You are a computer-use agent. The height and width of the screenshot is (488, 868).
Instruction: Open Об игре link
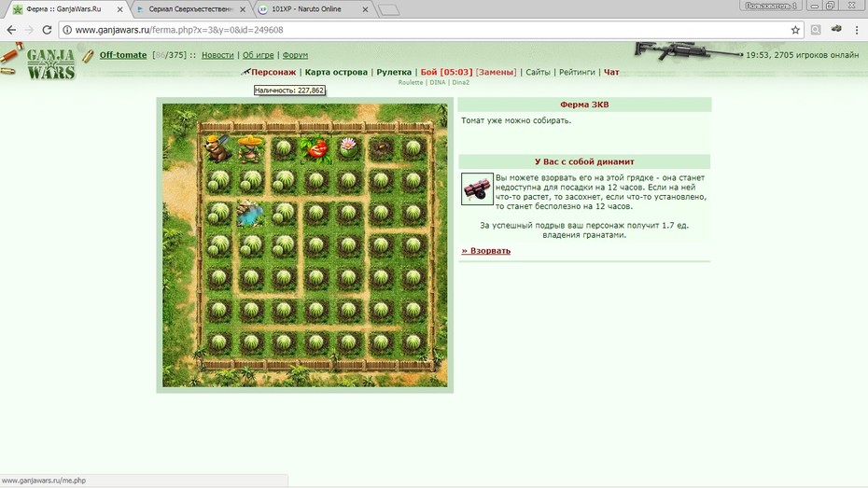click(258, 55)
